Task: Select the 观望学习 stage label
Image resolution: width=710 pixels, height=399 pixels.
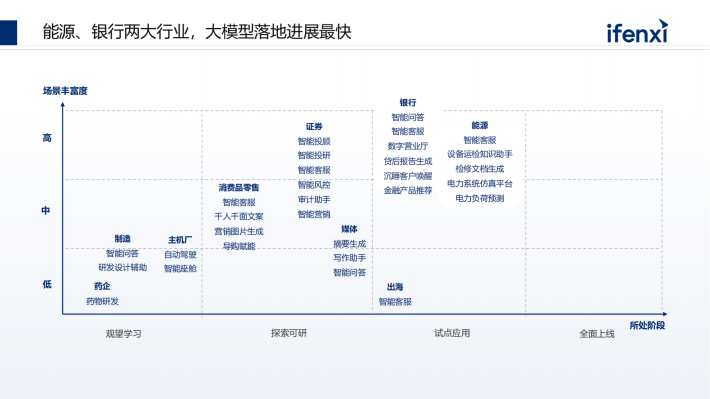Action: coord(124,334)
